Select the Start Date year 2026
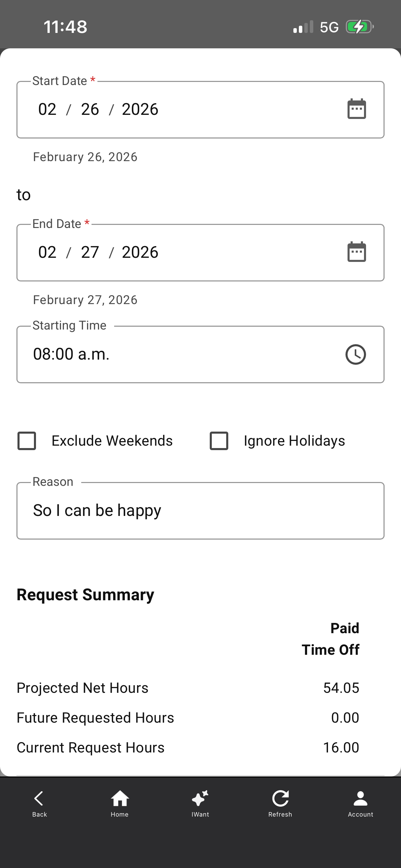This screenshot has width=401, height=868. point(140,110)
